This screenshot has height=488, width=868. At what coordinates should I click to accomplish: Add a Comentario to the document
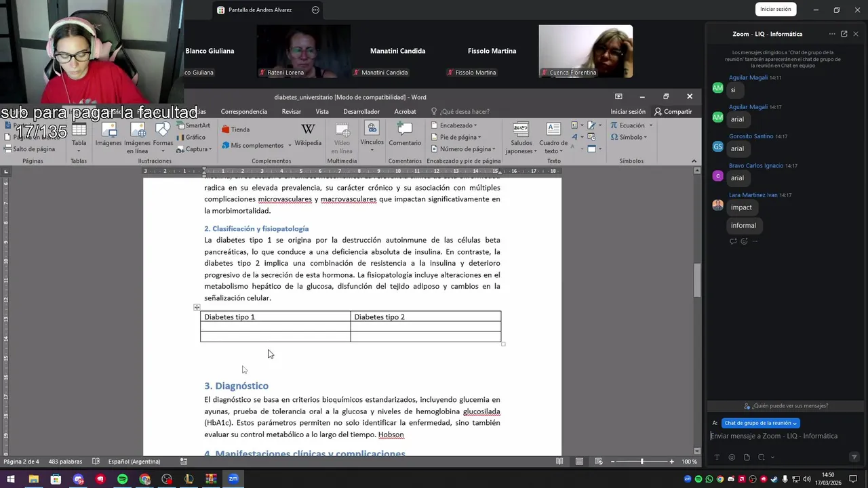click(x=405, y=135)
